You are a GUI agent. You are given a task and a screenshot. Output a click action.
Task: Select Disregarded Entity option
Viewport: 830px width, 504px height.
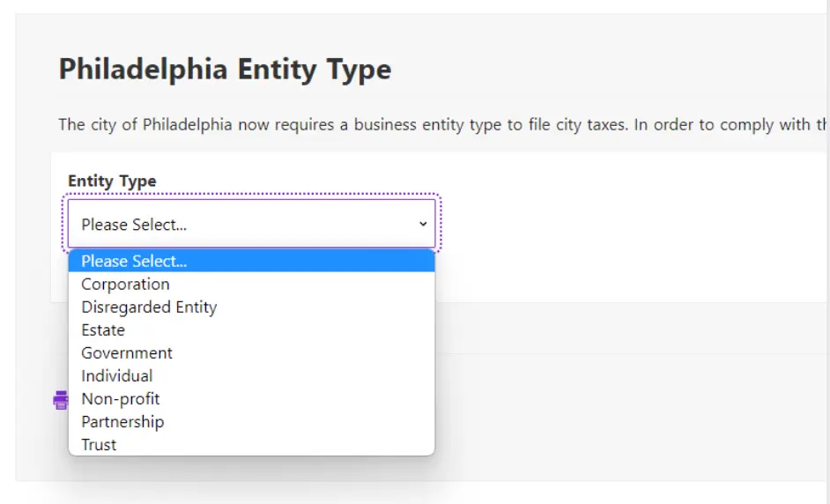coord(149,307)
